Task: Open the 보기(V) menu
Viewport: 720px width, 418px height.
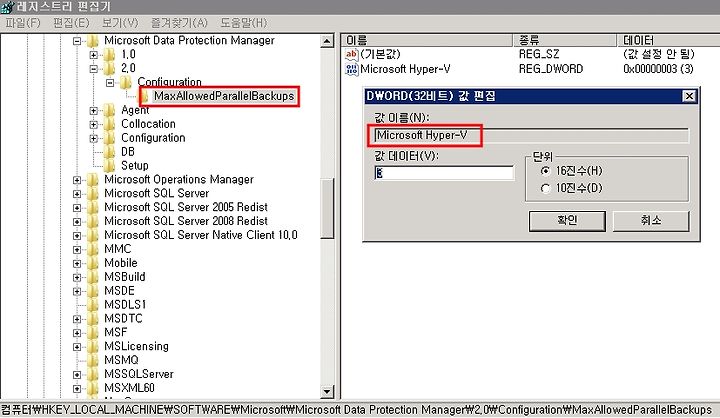Action: coord(120,23)
